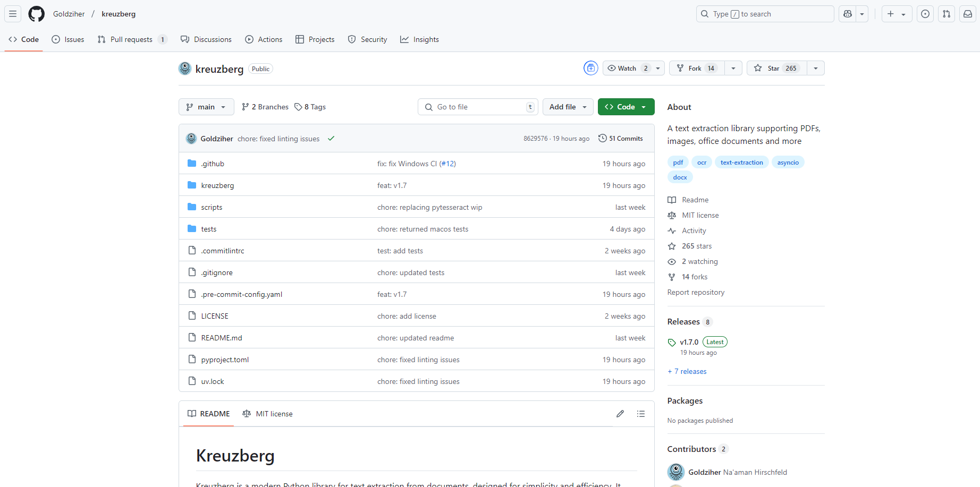This screenshot has width=980, height=487.
Task: Open the notifications inbox icon
Action: coord(968,14)
